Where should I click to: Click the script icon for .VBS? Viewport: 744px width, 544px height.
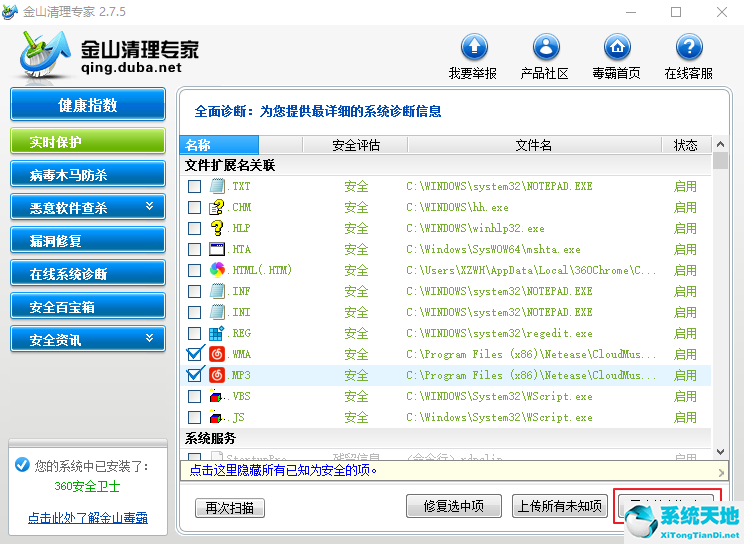216,396
